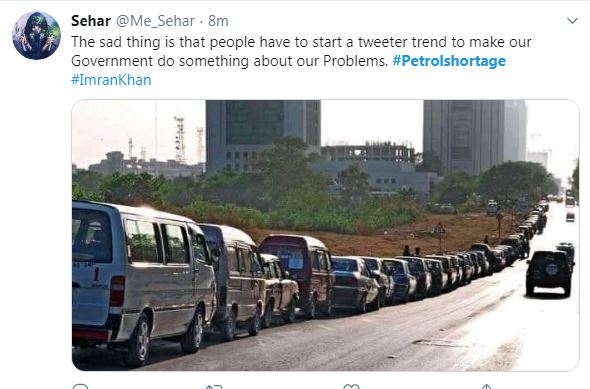Click the white van in the photo
590x389 pixels.
(143, 280)
